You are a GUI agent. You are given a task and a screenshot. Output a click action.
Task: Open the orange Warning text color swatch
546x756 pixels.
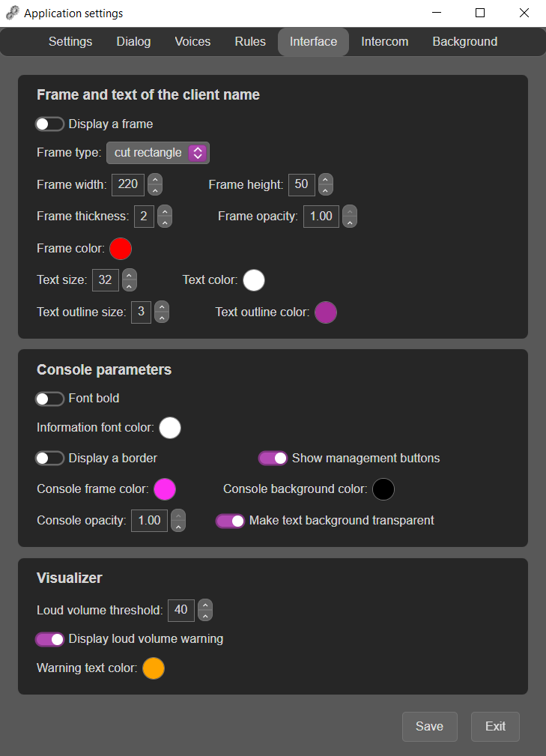coord(154,668)
